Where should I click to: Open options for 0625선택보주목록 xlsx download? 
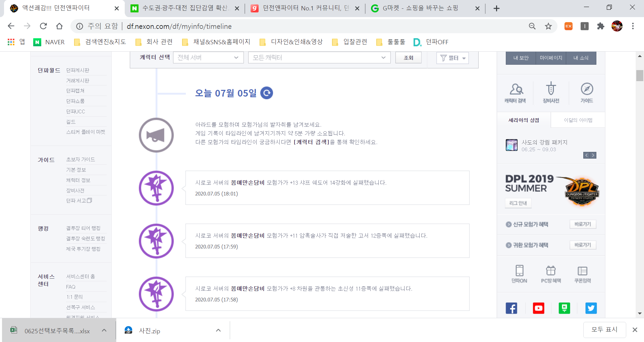[x=104, y=330]
